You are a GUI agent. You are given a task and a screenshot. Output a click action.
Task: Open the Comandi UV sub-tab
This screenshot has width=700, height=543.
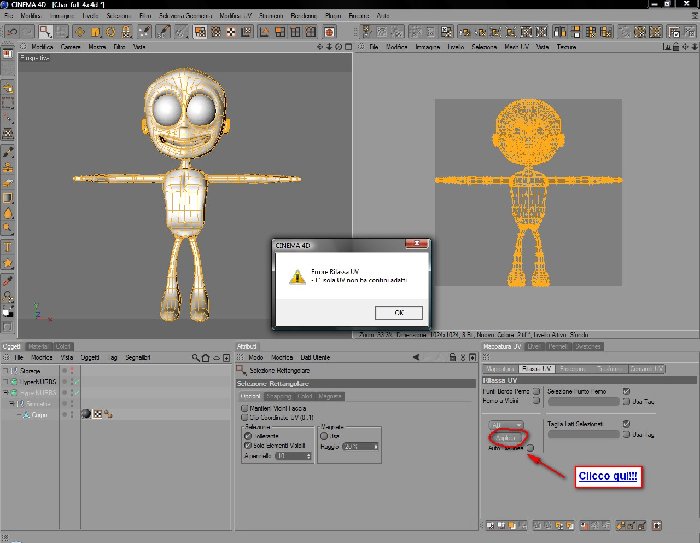pyautogui.click(x=647, y=369)
